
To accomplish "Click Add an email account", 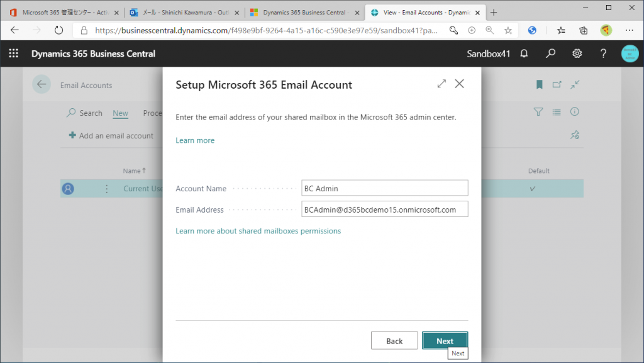I will click(111, 135).
